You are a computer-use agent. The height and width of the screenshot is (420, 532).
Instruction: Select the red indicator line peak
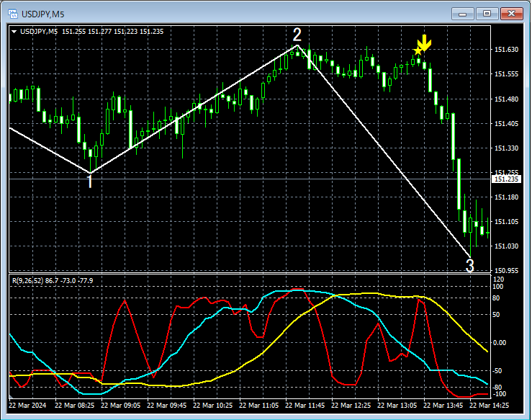coord(125,300)
